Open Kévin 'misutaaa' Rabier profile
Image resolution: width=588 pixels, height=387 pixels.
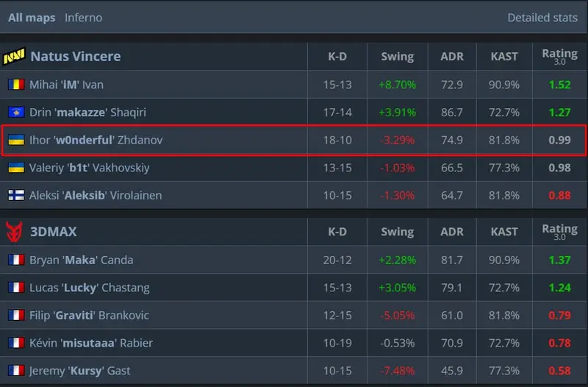pos(90,343)
